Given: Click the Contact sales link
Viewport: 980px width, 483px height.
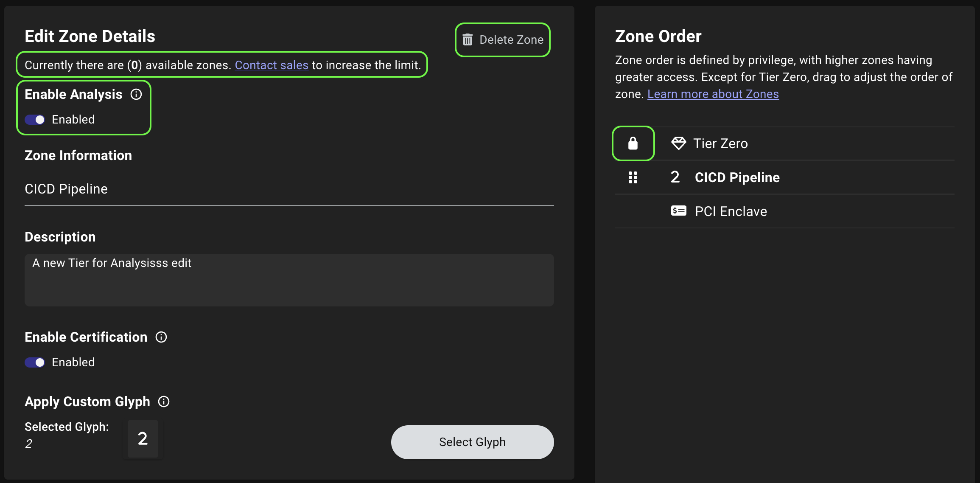Looking at the screenshot, I should 272,65.
